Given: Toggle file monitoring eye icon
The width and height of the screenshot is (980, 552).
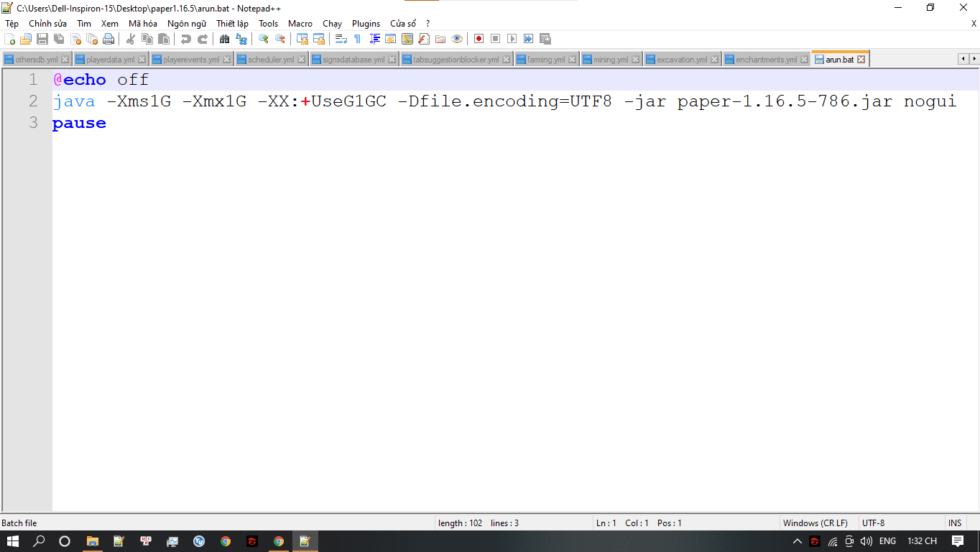Looking at the screenshot, I should point(457,39).
